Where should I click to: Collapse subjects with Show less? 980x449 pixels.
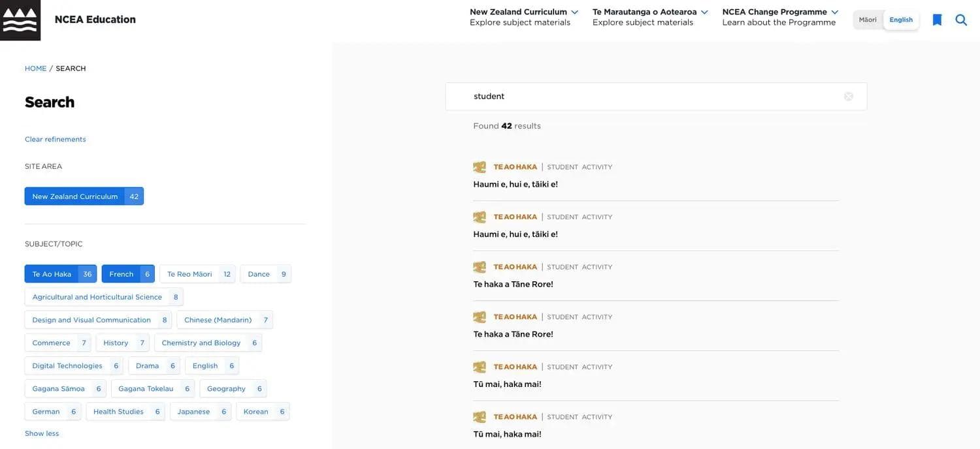coord(42,433)
